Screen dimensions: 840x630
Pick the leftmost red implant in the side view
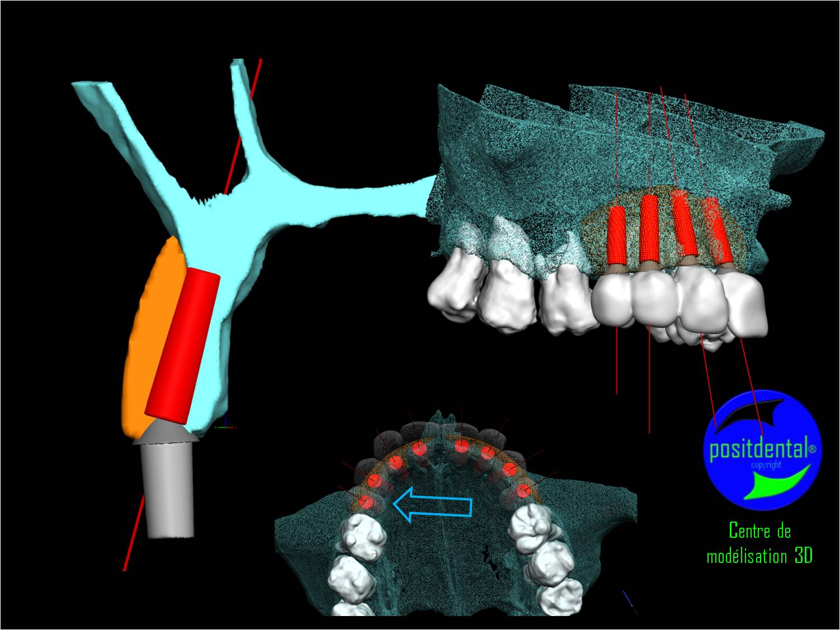coord(617,236)
